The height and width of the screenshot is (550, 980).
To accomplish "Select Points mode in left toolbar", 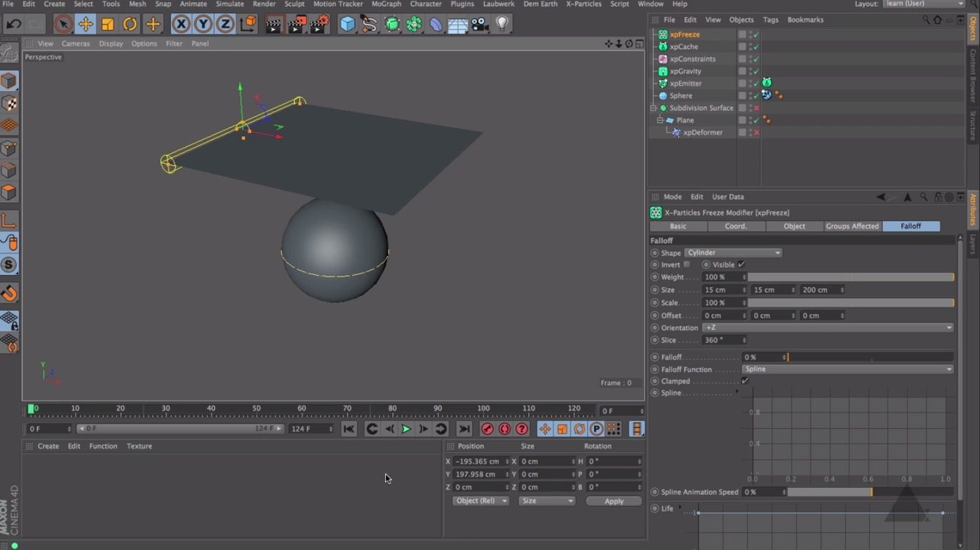I will coord(9,148).
